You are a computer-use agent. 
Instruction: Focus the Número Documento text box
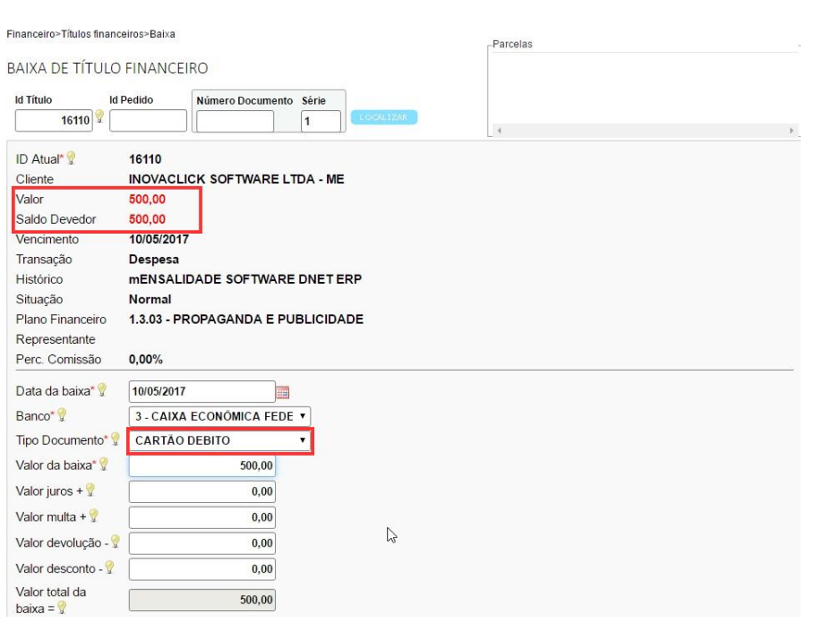pyautogui.click(x=235, y=121)
